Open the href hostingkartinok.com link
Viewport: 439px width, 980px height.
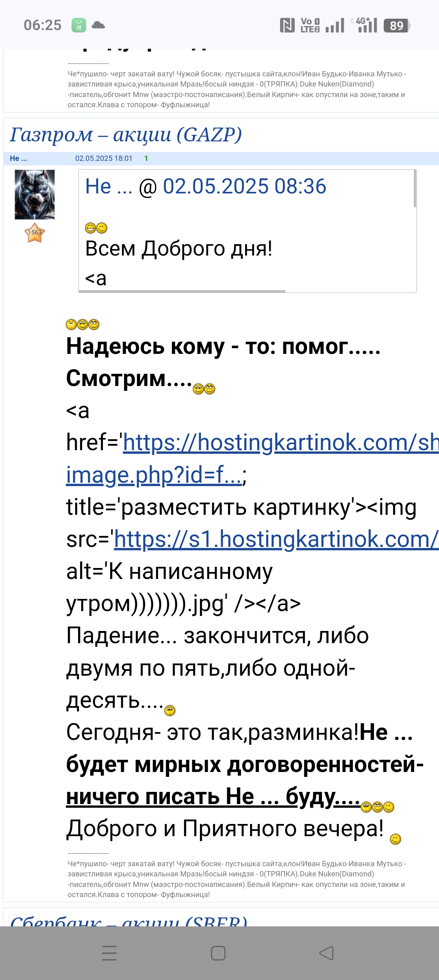point(280,442)
